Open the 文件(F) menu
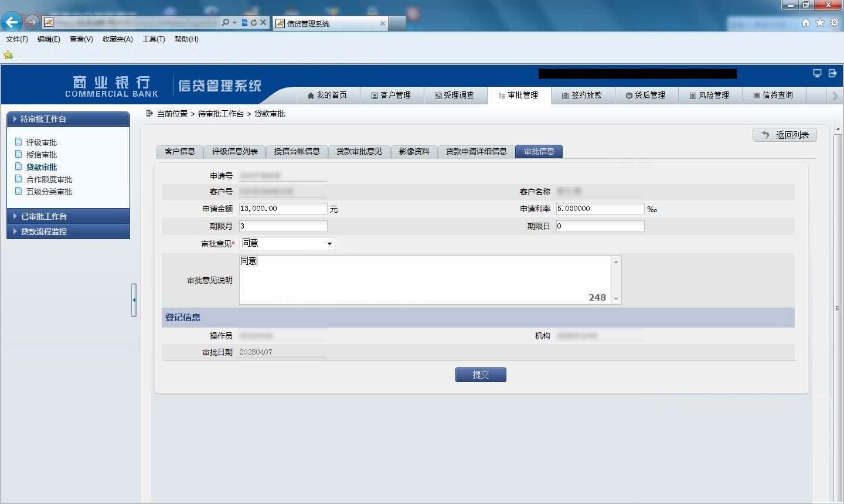 tap(17, 39)
